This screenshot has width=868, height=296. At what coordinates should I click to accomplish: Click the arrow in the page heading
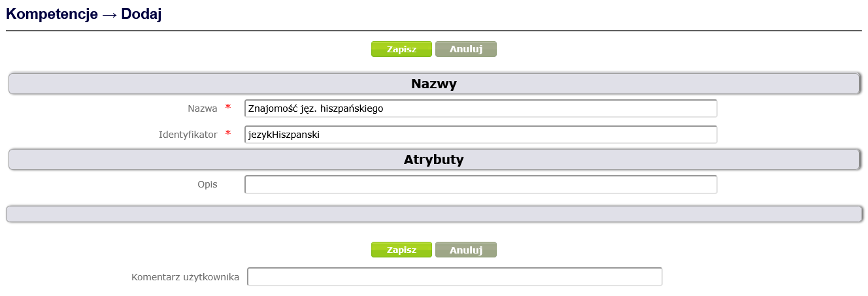tap(109, 15)
